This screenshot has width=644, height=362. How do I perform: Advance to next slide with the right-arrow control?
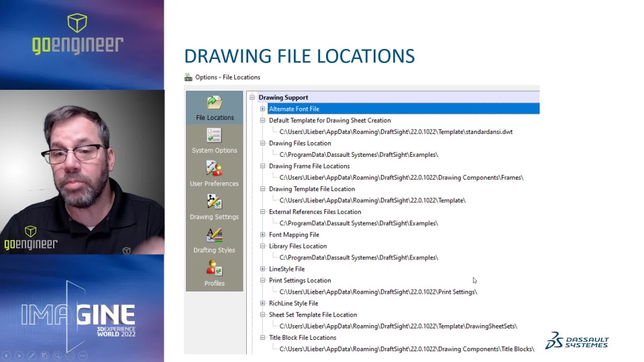click(19, 355)
